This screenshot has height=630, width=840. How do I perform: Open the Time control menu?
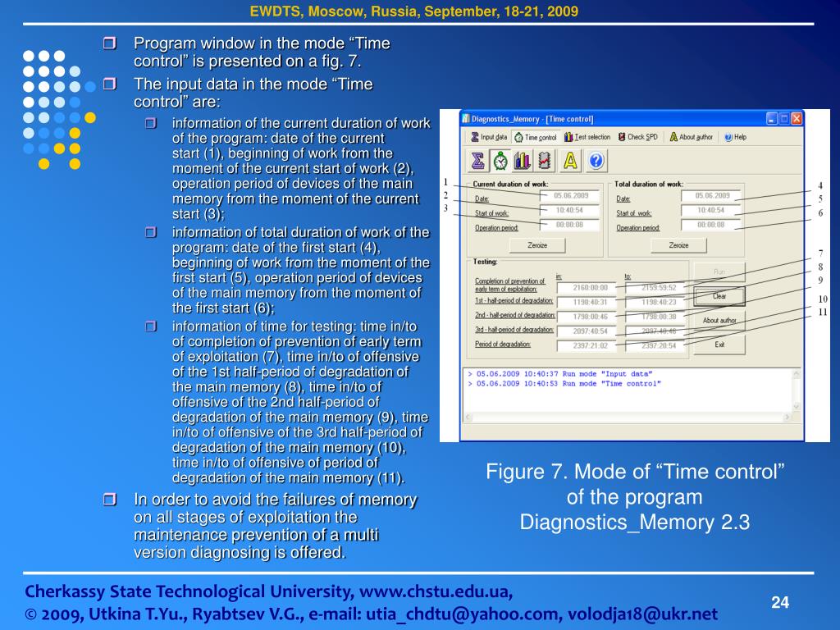[x=535, y=137]
